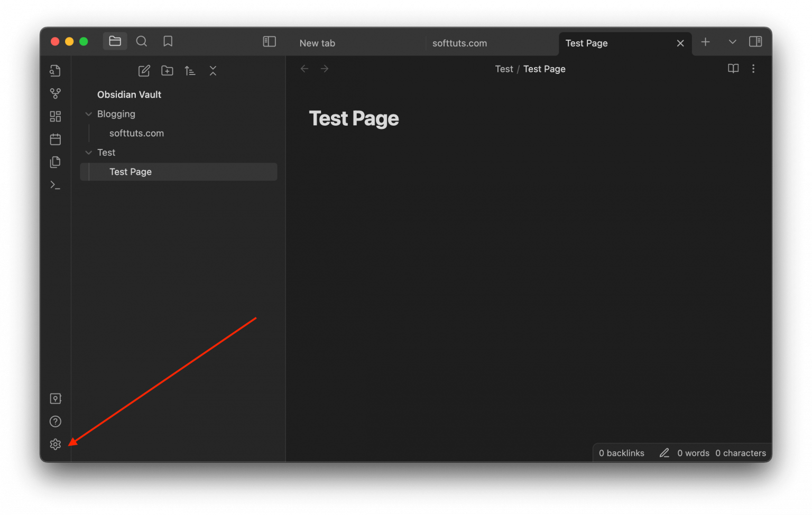Open the canvas icon in ribbon
Screen dimensions: 812x515
coord(55,116)
